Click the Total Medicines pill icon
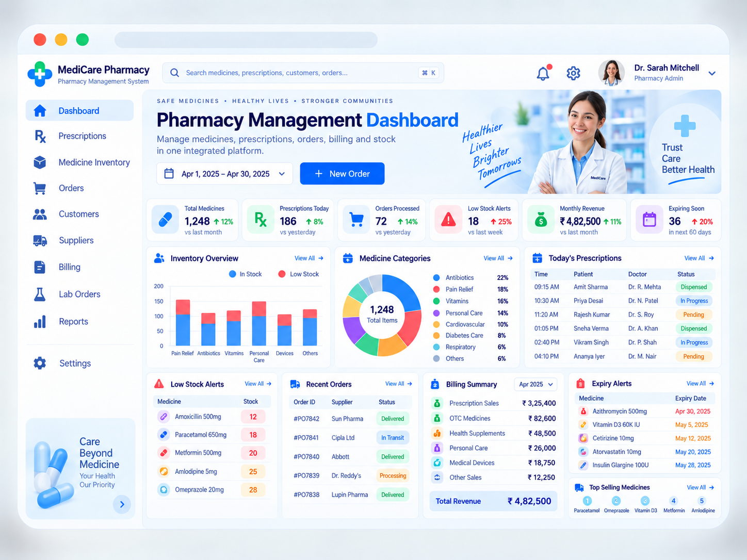 point(165,220)
